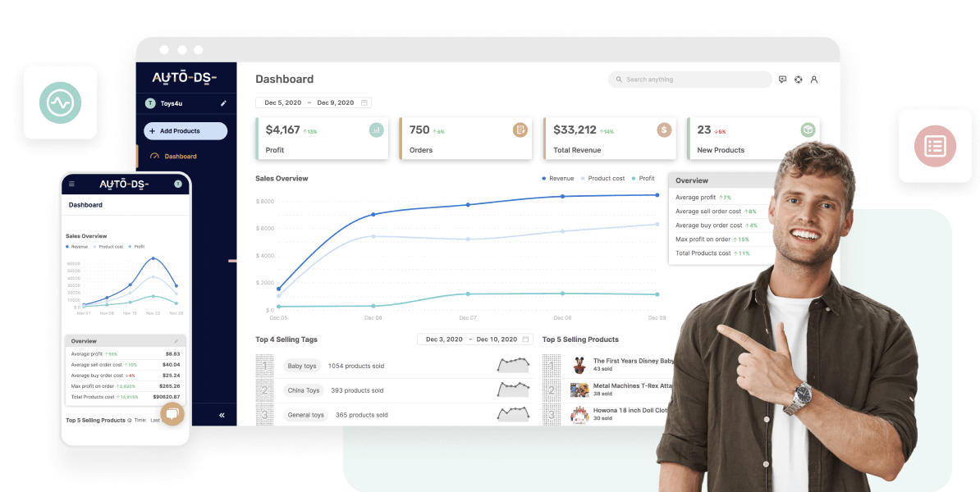Open the user profile icon
The height and width of the screenshot is (492, 980).
[814, 80]
